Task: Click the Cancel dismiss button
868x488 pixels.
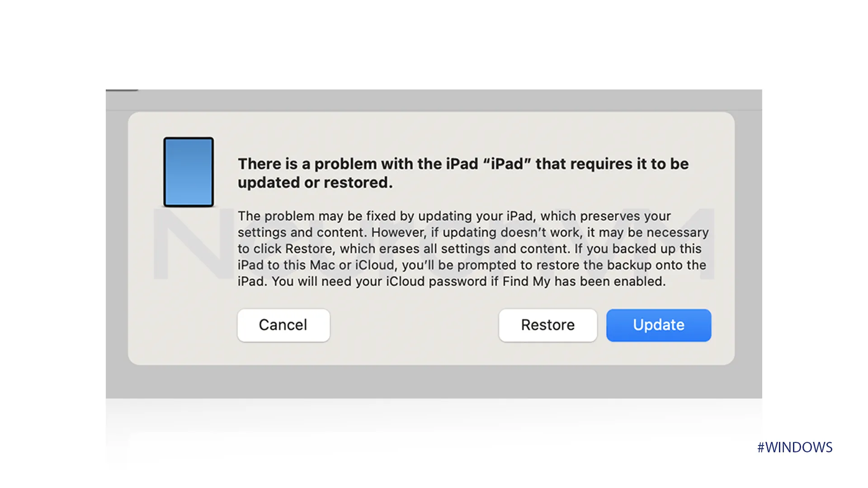Action: tap(283, 325)
